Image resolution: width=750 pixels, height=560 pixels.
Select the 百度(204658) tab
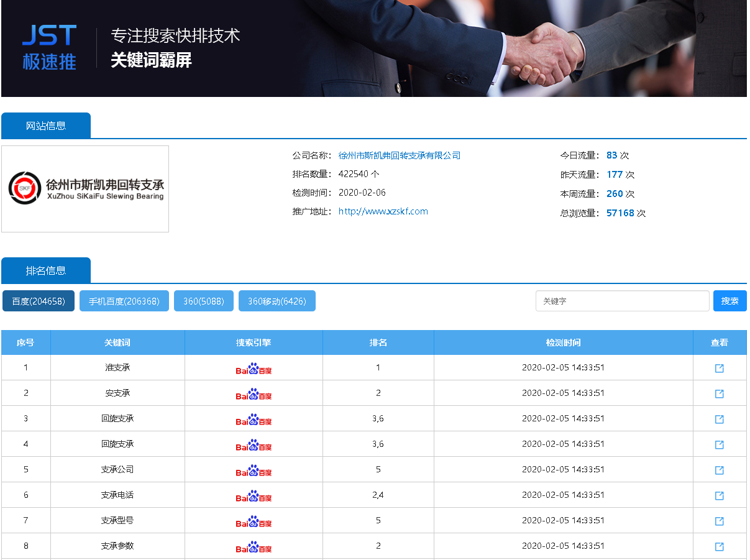pyautogui.click(x=39, y=301)
